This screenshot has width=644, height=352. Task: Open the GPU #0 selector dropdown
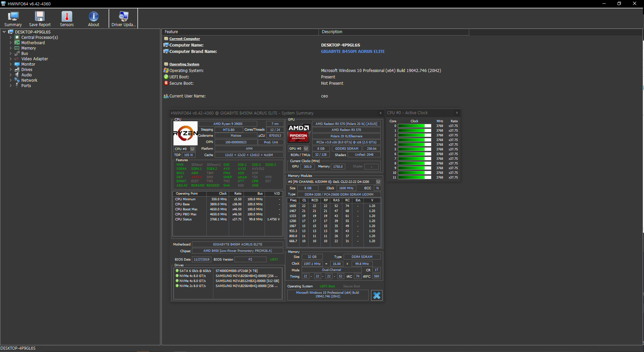(x=306, y=148)
